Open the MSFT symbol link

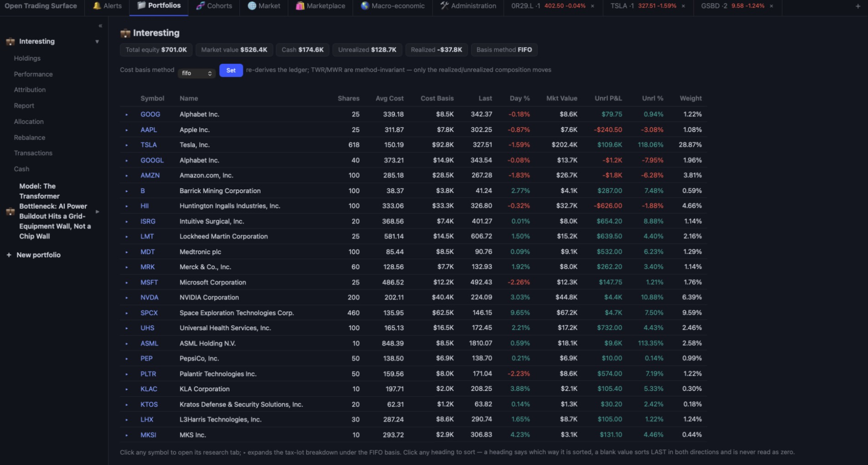point(149,283)
